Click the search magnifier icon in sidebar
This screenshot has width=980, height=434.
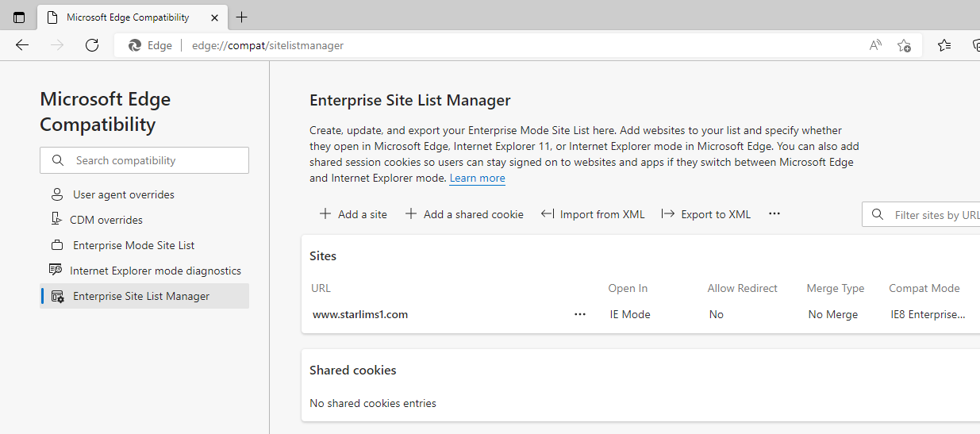58,160
